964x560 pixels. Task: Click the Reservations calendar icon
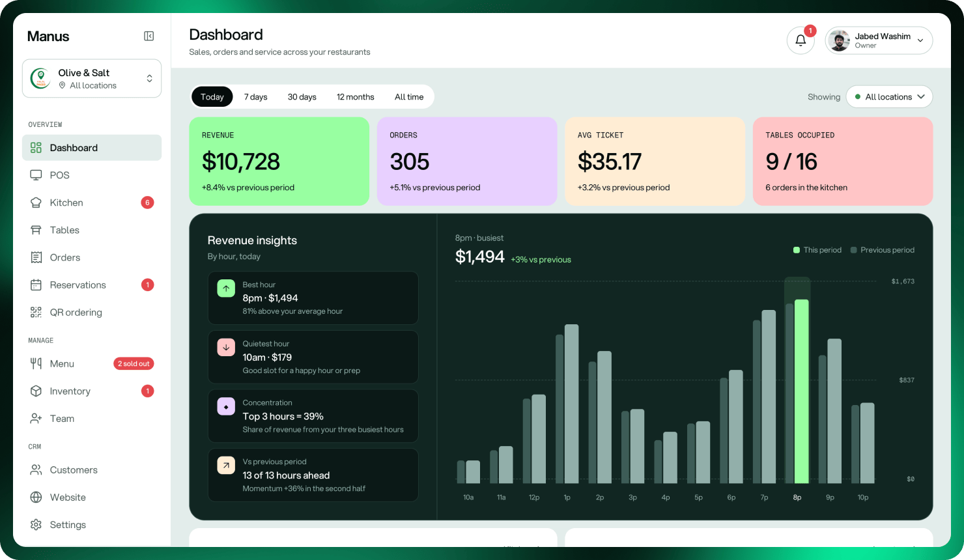(36, 285)
